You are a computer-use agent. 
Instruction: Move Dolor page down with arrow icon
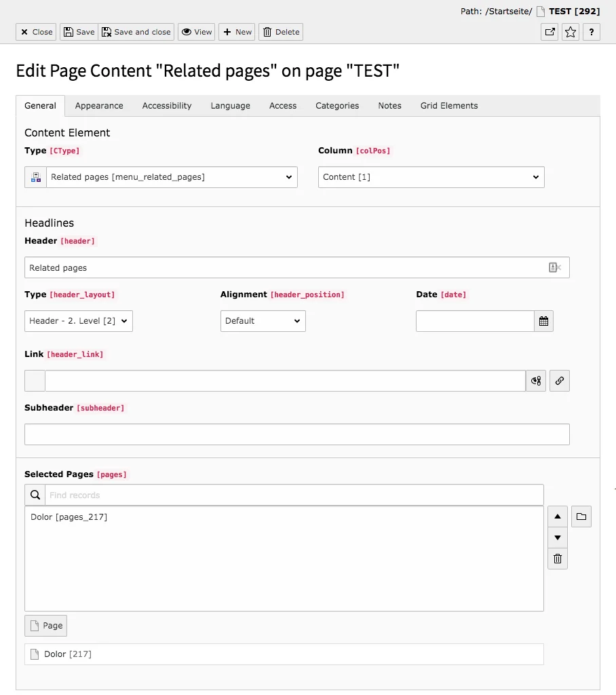(x=557, y=538)
